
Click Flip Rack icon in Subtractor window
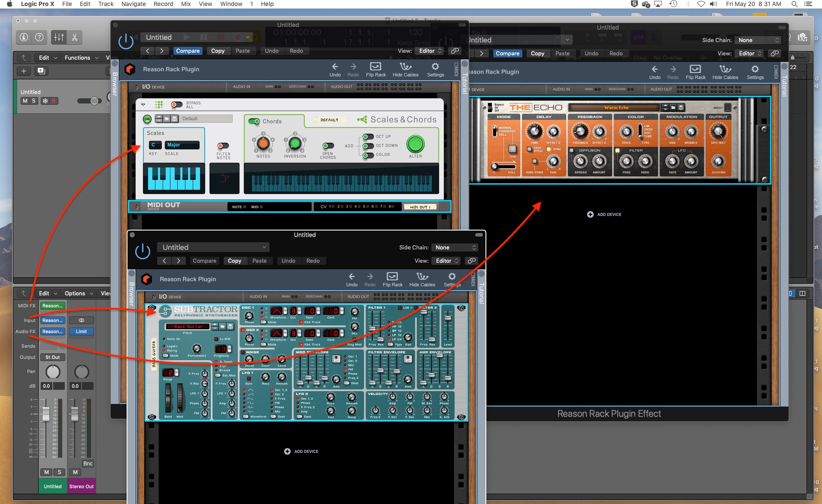[392, 276]
